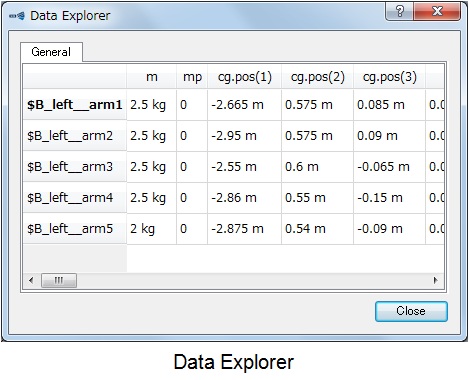Select the cg.pos(1) column header
This screenshot has width=469, height=380.
(x=244, y=77)
